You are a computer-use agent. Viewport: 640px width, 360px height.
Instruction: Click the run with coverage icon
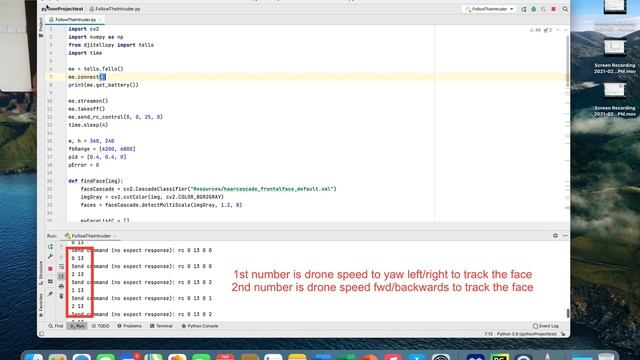point(543,9)
